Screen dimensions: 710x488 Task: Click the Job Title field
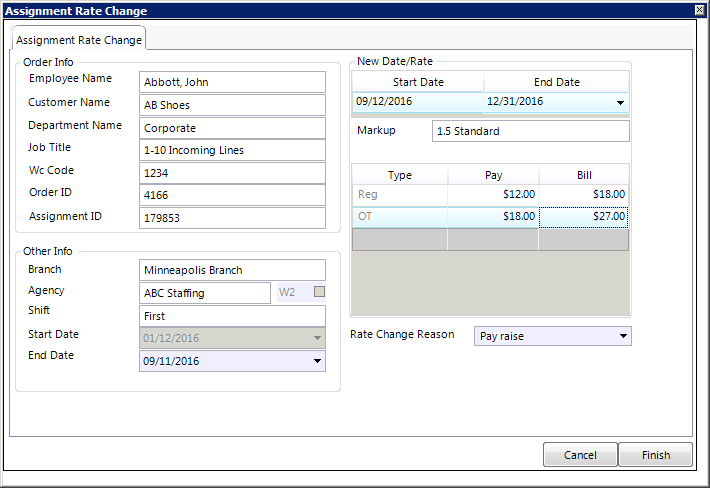tap(232, 150)
